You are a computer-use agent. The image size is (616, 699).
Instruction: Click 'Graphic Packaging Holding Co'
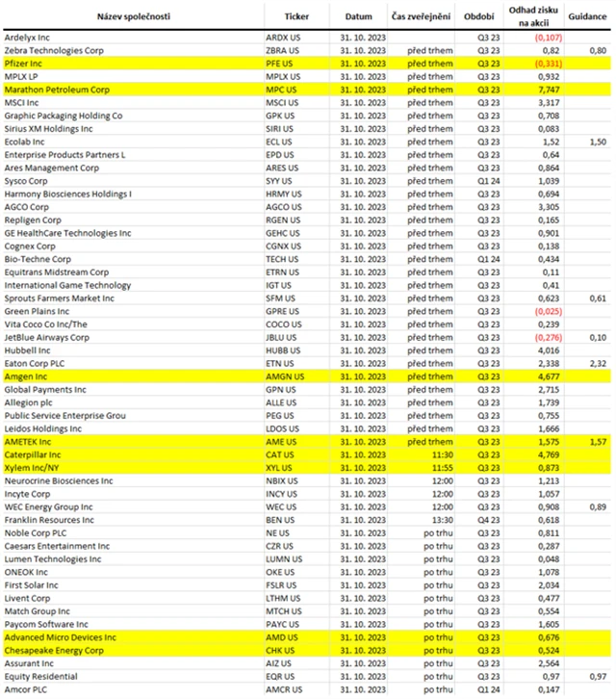[64, 116]
